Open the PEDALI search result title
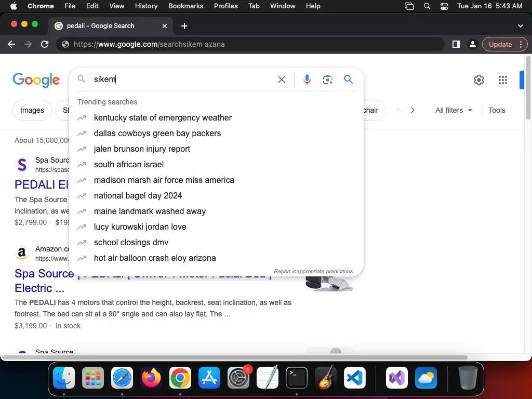Image resolution: width=532 pixels, height=399 pixels. [x=42, y=184]
